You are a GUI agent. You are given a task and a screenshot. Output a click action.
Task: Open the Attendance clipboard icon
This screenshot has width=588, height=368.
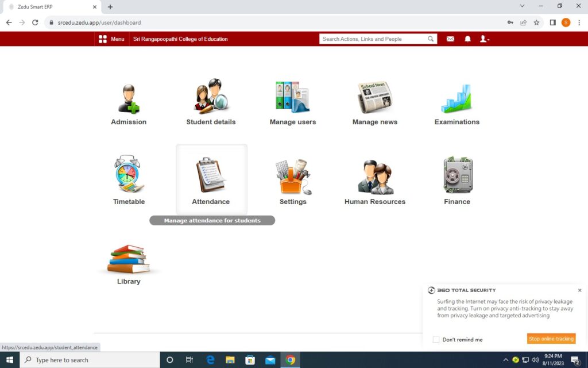211,175
